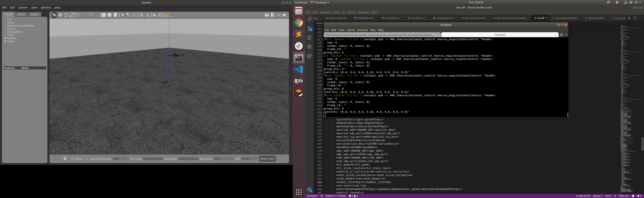Insert a box shape in Gazebo toolbar

pyautogui.click(x=104, y=15)
